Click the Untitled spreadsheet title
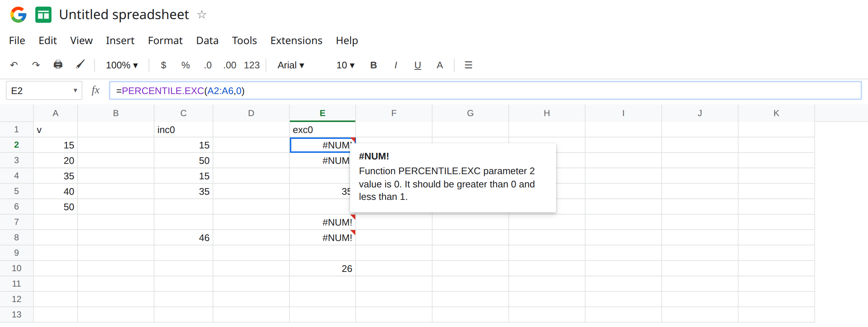868x327 pixels. (124, 15)
